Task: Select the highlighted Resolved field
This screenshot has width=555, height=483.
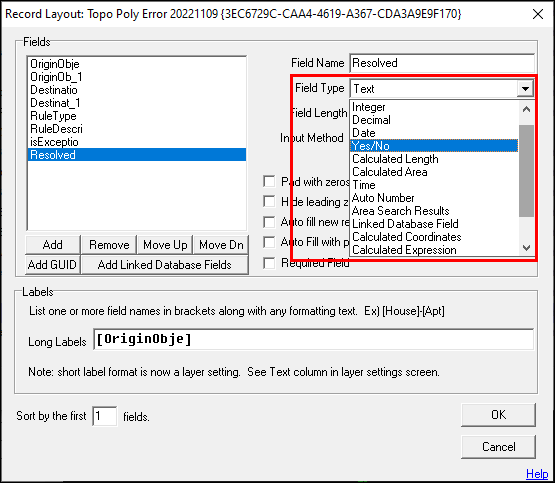Action: click(x=137, y=155)
